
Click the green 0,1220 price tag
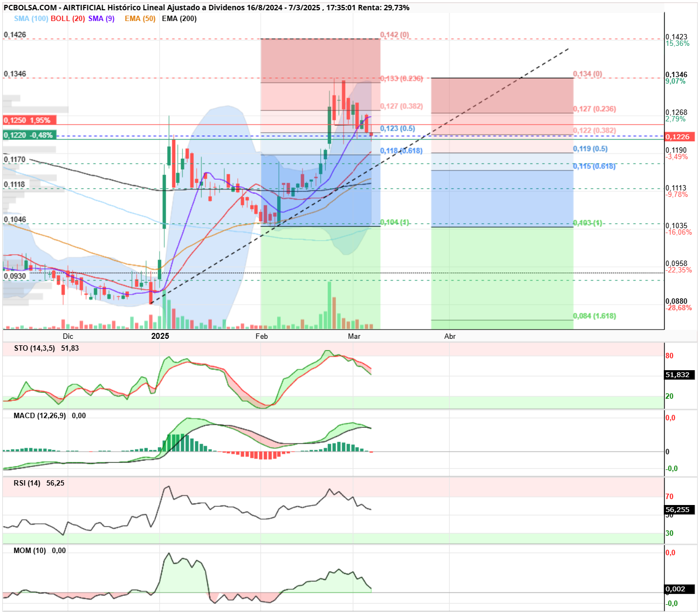pos(30,135)
